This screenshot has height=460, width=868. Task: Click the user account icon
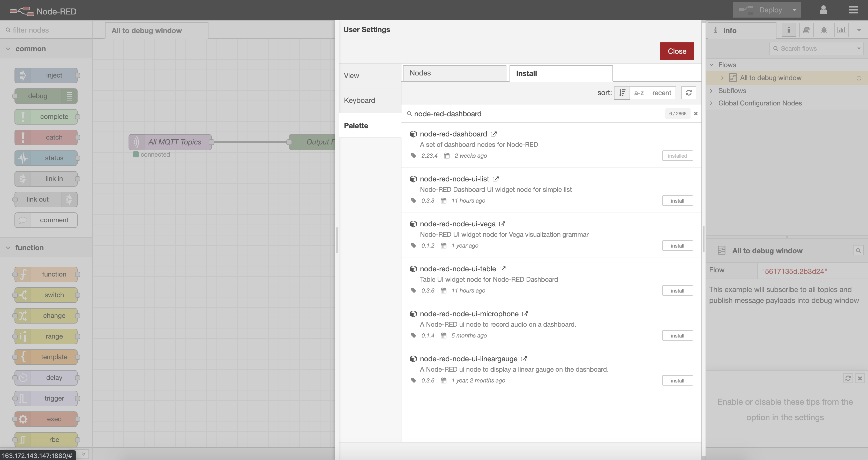823,10
